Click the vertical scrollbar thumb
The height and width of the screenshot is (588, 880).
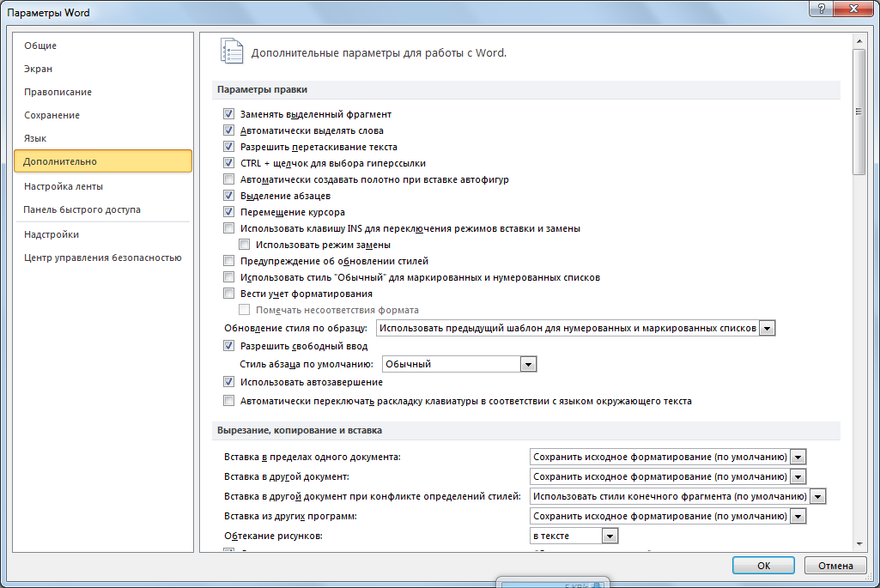point(859,112)
